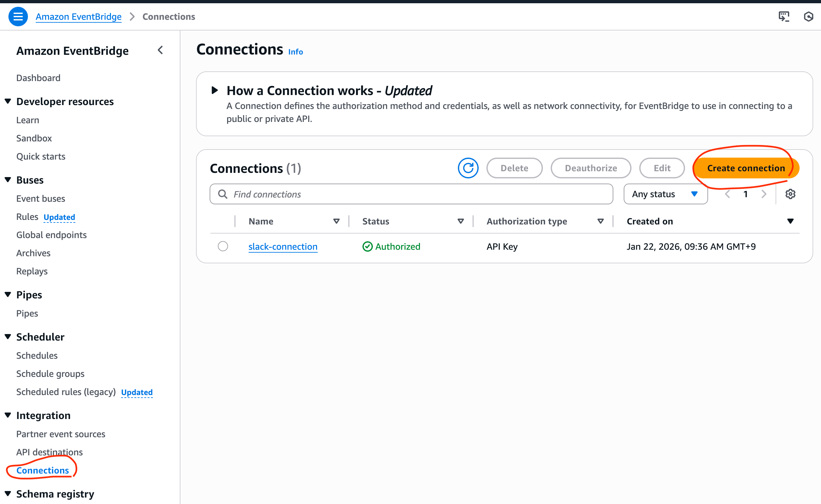Sort the Created on column
Screen dimensions: 821x504
click(x=790, y=221)
